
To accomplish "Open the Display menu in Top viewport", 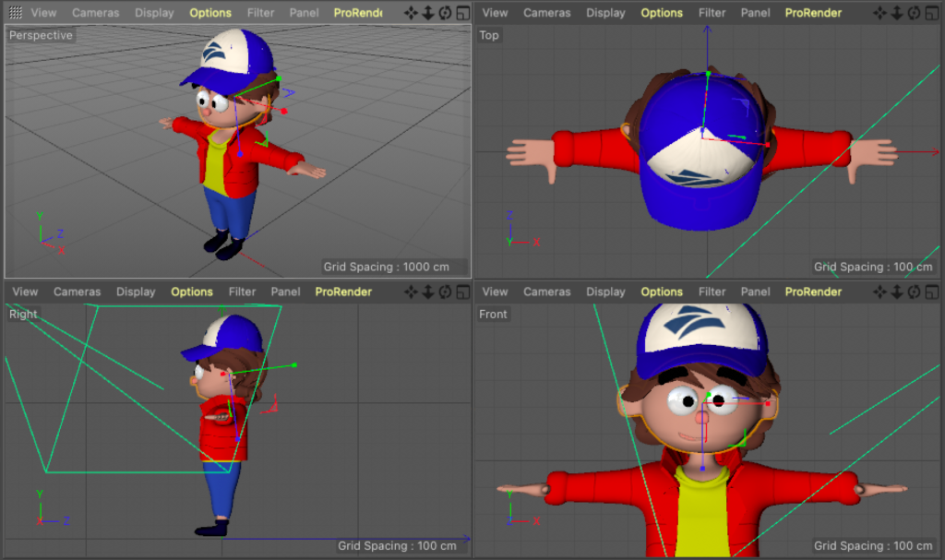I will 605,13.
